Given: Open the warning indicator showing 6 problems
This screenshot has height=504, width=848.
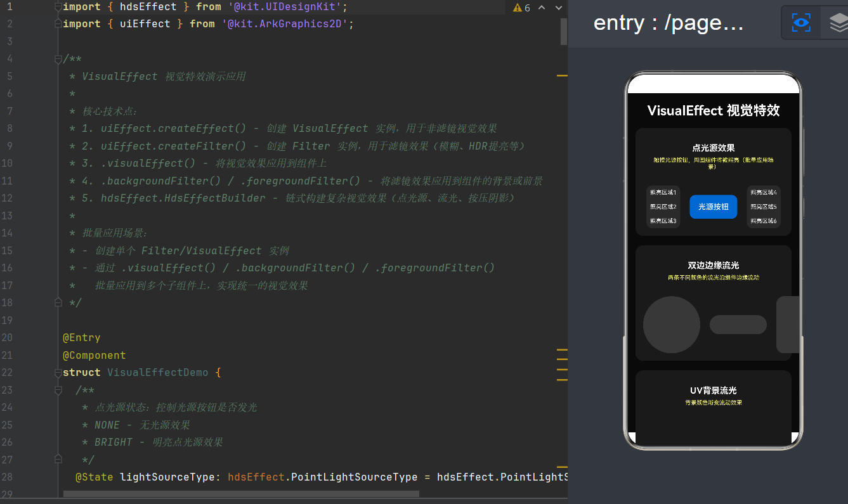Looking at the screenshot, I should (x=521, y=8).
